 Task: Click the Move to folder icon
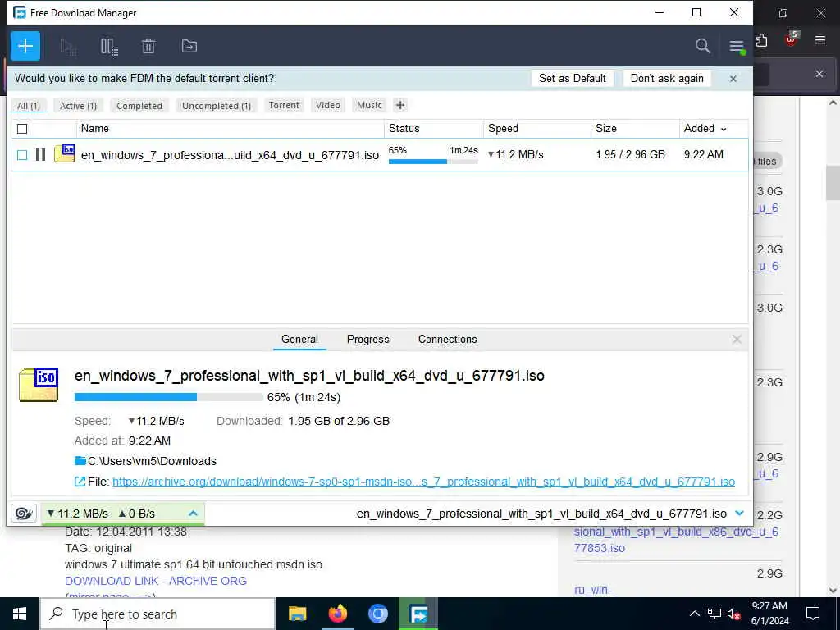[189, 47]
